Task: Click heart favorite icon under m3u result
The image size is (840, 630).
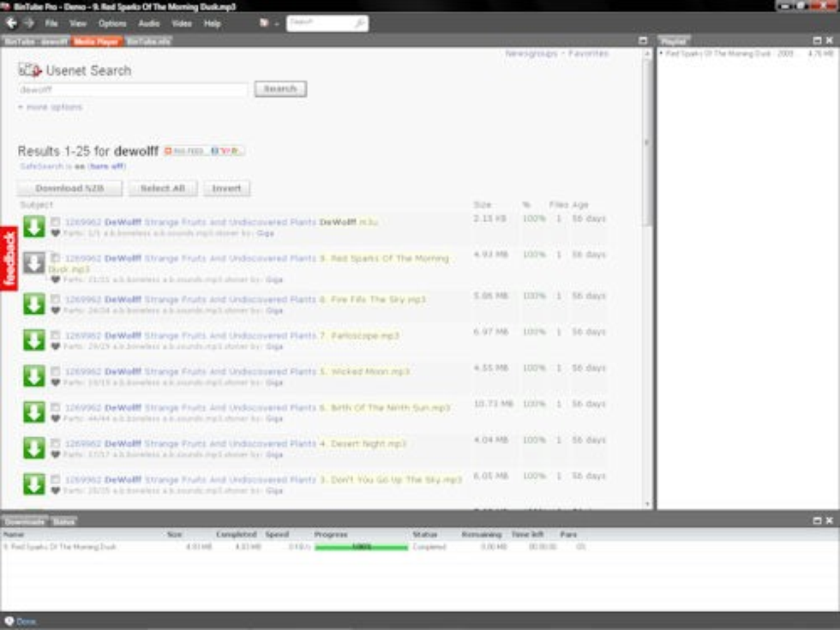Action: tap(55, 233)
